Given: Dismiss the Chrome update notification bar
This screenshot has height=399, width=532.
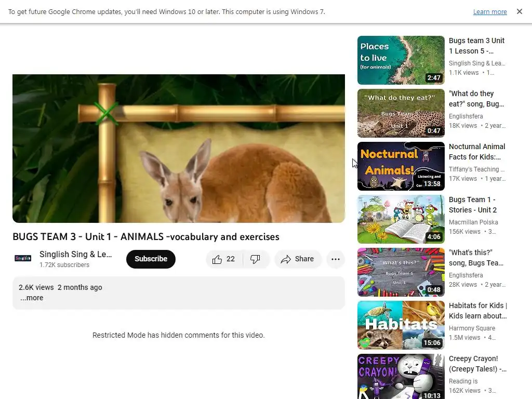Looking at the screenshot, I should click(519, 11).
